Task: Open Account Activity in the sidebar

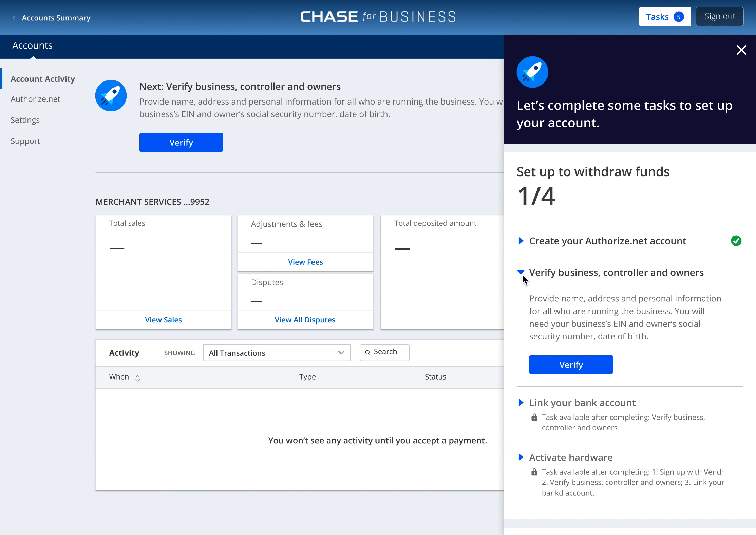Action: click(x=43, y=79)
